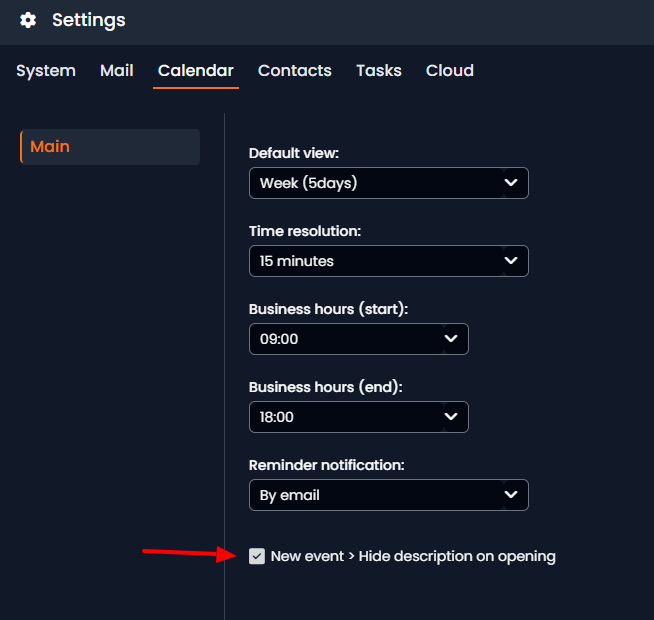The image size is (654, 620).
Task: Select the Main section in sidebar
Action: pyautogui.click(x=110, y=147)
